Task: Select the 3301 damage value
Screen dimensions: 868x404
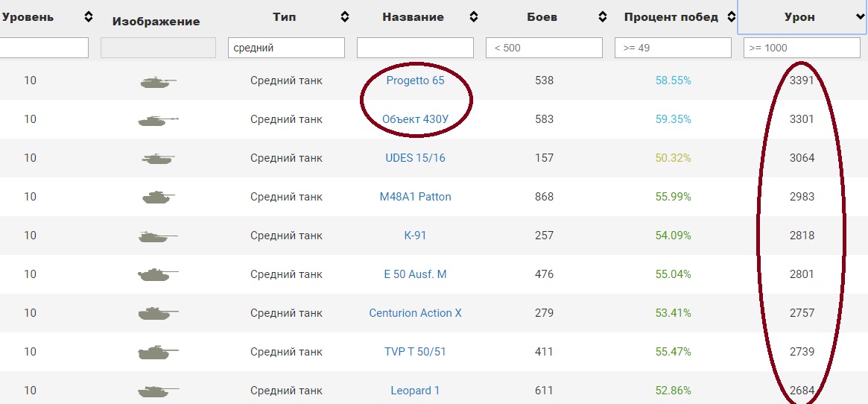Action: 802,119
